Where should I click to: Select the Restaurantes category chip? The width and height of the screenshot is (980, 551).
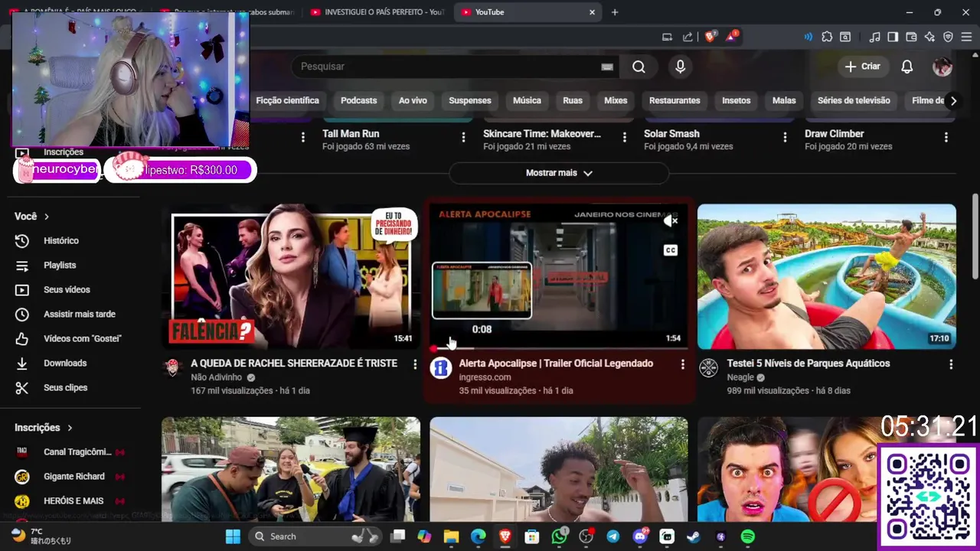tap(675, 100)
